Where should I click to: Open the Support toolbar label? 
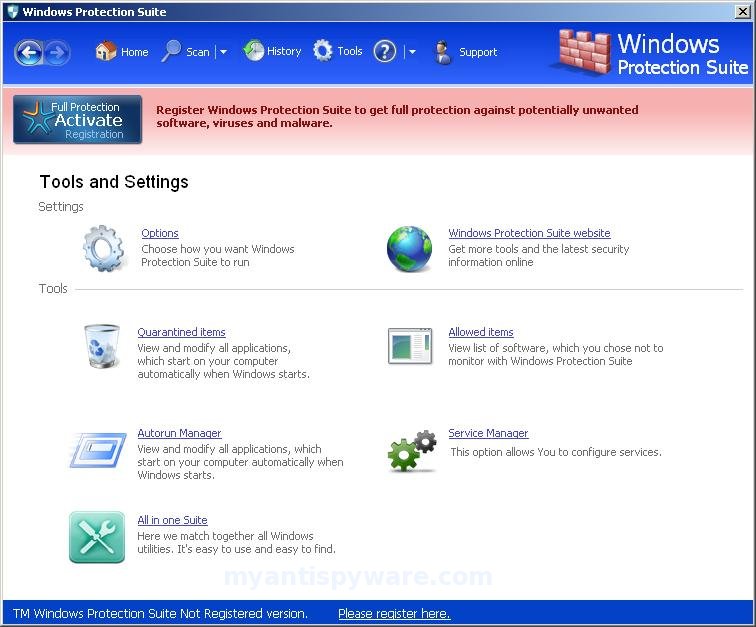[478, 52]
